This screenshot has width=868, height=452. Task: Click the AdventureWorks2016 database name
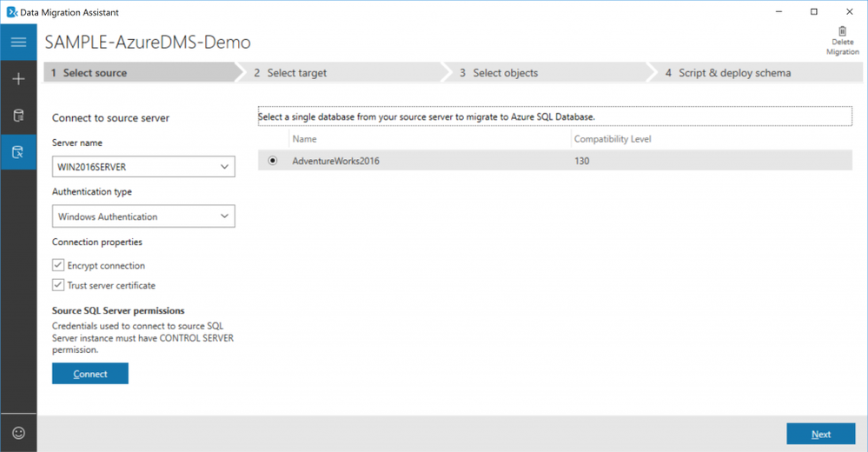pyautogui.click(x=336, y=161)
